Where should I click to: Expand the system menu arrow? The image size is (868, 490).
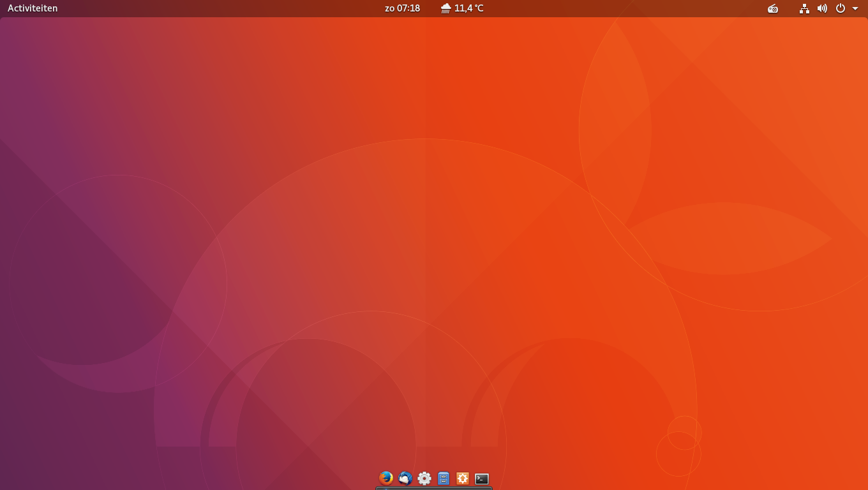tap(855, 8)
